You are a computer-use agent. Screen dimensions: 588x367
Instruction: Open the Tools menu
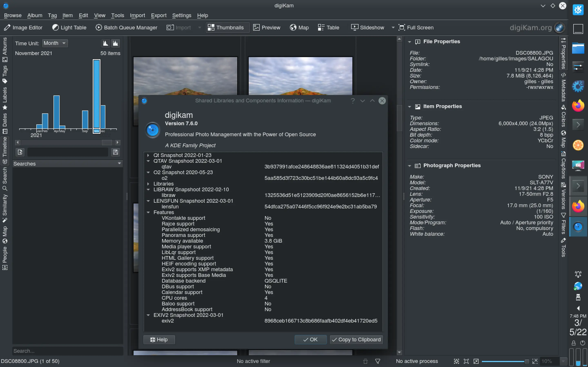pos(118,15)
